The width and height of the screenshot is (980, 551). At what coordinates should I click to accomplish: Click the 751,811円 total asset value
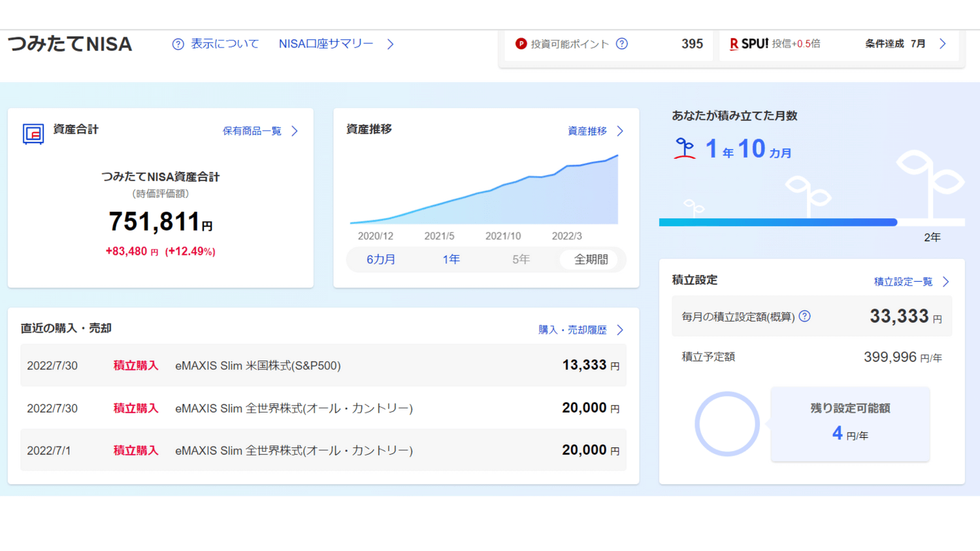tap(161, 222)
